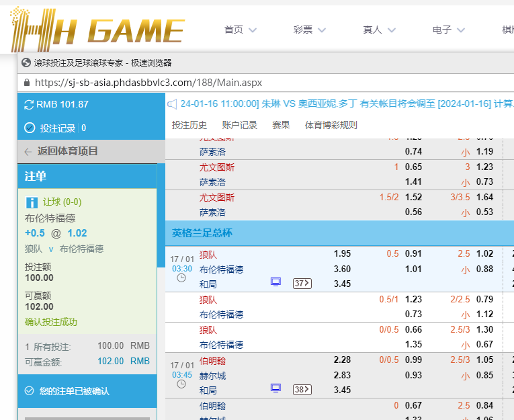Select over 2.5/3 odds 1.05
514x420 pixels.
point(484,360)
